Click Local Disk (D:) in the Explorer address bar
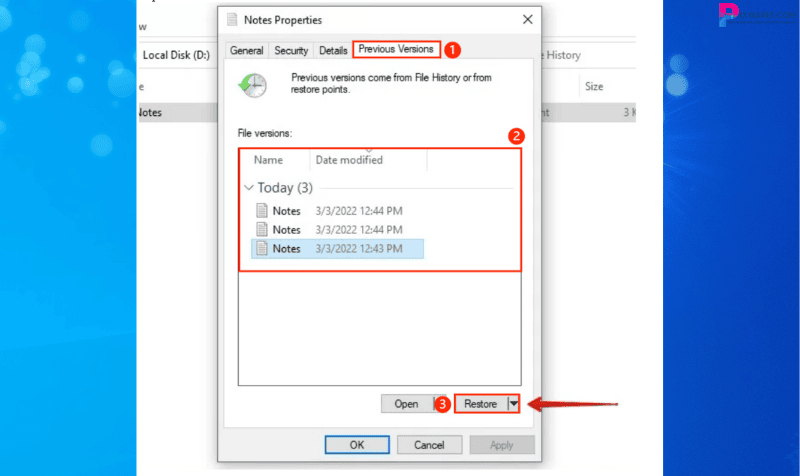The width and height of the screenshot is (800, 476). point(176,56)
